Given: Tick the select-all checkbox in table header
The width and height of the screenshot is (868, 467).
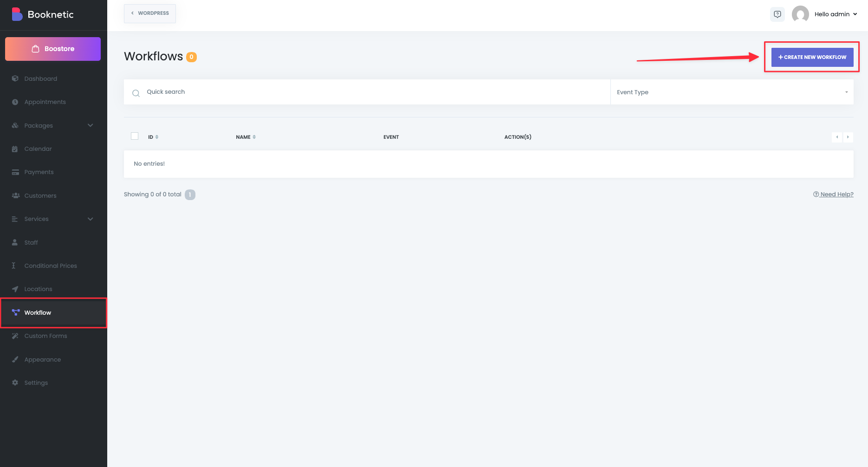Looking at the screenshot, I should click(x=135, y=136).
